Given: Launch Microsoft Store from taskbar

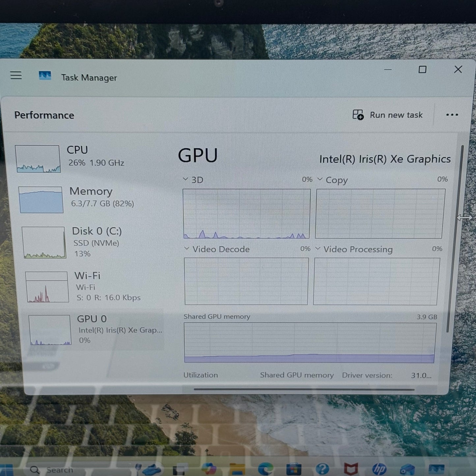Looking at the screenshot, I should [294, 469].
